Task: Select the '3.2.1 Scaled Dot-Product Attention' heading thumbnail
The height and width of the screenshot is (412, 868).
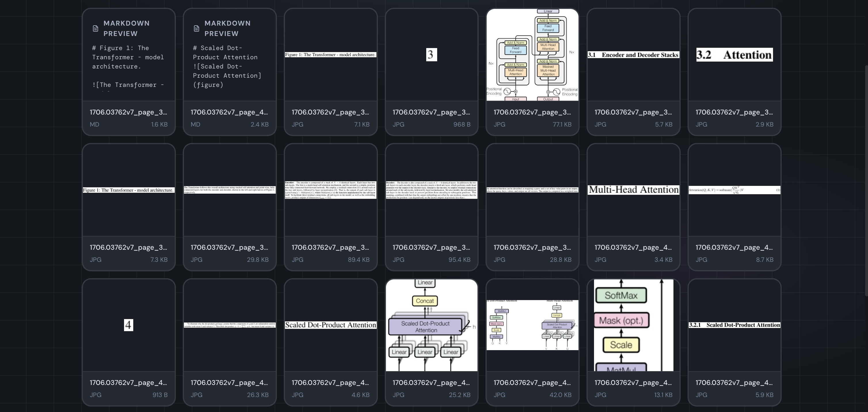Action: pos(734,325)
